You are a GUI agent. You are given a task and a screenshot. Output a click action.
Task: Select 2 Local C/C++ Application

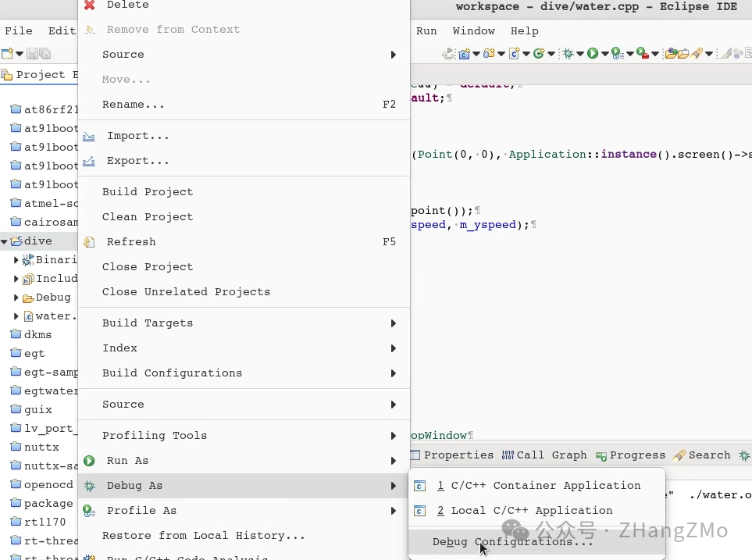pos(536,511)
